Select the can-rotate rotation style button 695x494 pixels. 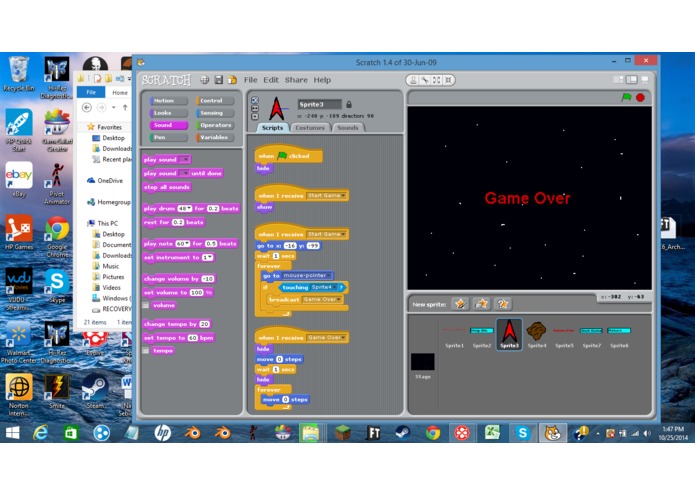pos(255,100)
